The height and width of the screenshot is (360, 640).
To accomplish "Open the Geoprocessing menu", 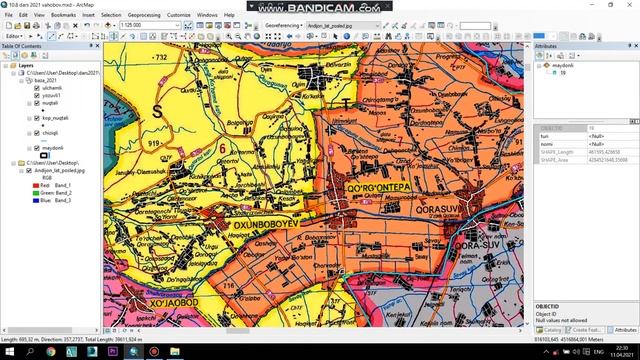I will [144, 15].
